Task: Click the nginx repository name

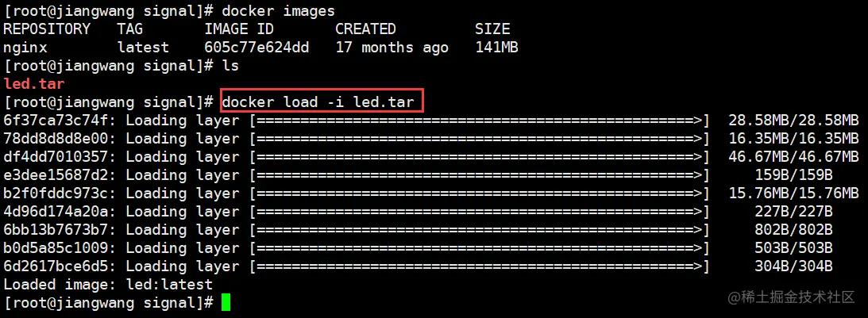Action: pyautogui.click(x=25, y=48)
